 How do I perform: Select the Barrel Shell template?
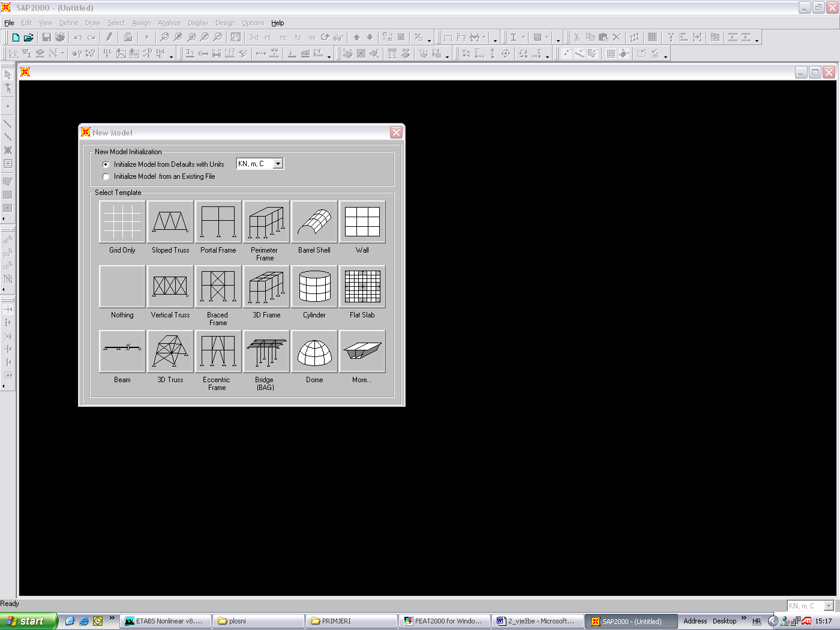click(314, 222)
